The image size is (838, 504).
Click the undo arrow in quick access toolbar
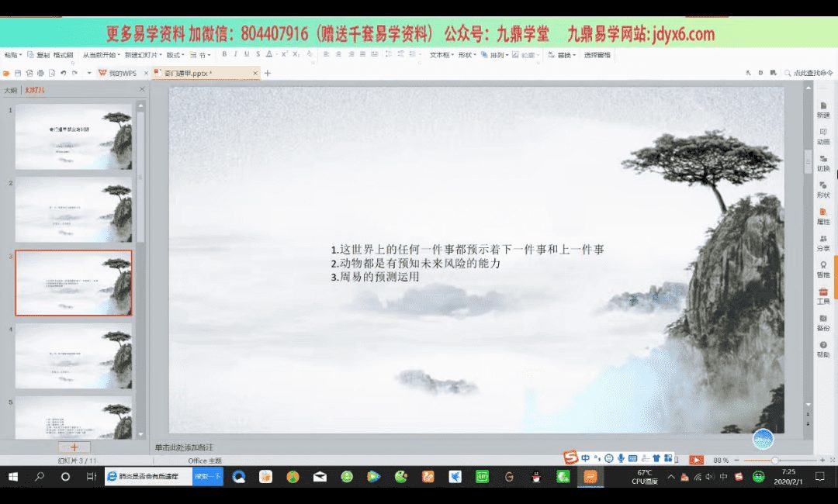(x=63, y=73)
